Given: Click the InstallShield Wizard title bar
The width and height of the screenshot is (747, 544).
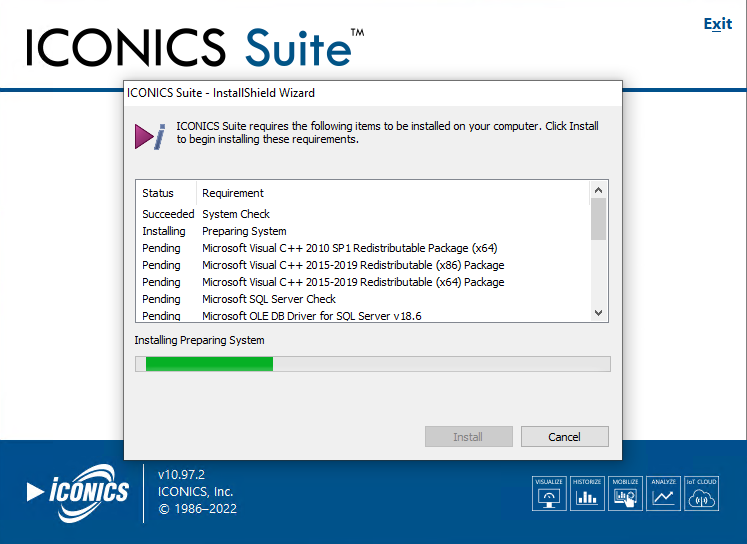Looking at the screenshot, I should point(373,93).
